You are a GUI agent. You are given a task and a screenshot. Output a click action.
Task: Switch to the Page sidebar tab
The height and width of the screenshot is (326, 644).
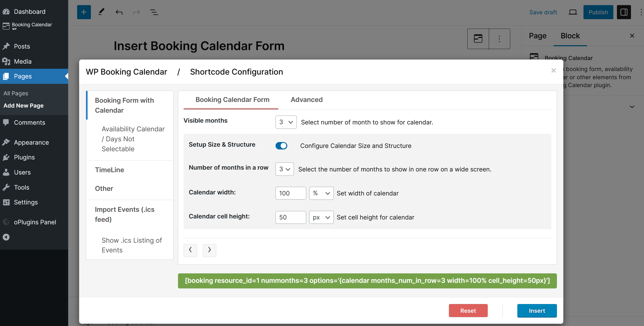(x=538, y=36)
